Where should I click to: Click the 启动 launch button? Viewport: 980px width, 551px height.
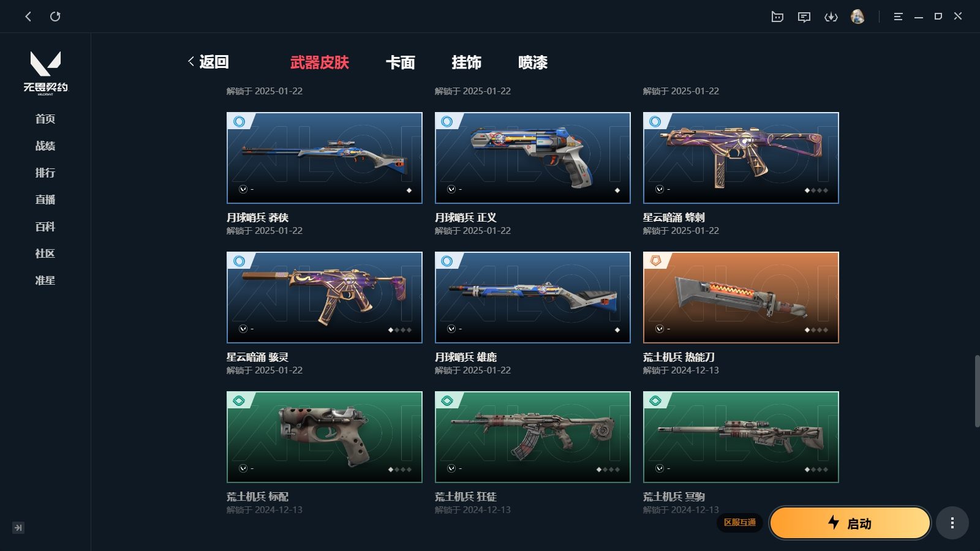coord(850,523)
